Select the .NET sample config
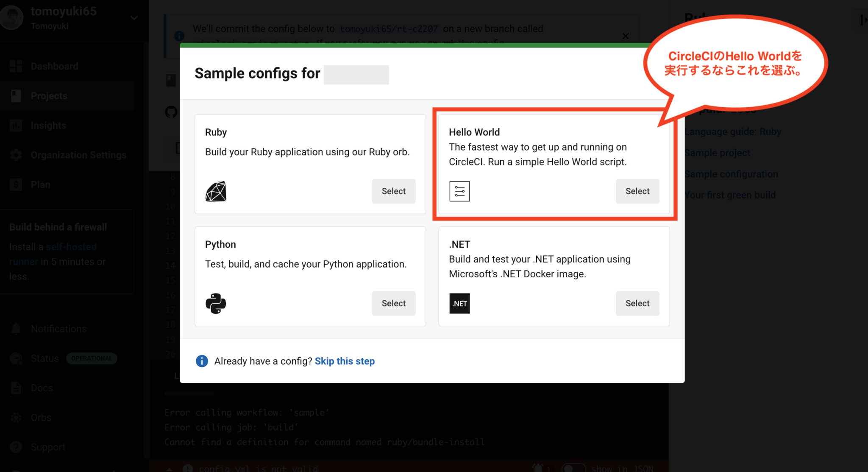The height and width of the screenshot is (472, 868). (637, 303)
